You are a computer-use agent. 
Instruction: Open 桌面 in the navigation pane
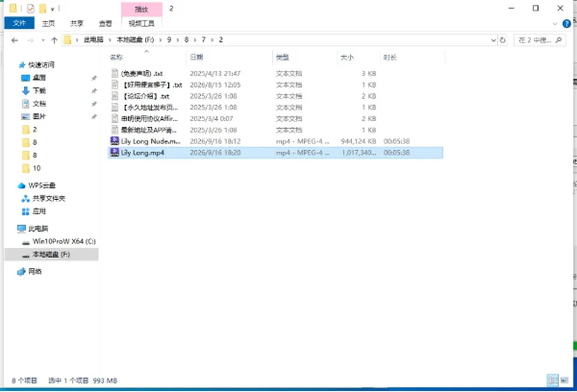39,78
